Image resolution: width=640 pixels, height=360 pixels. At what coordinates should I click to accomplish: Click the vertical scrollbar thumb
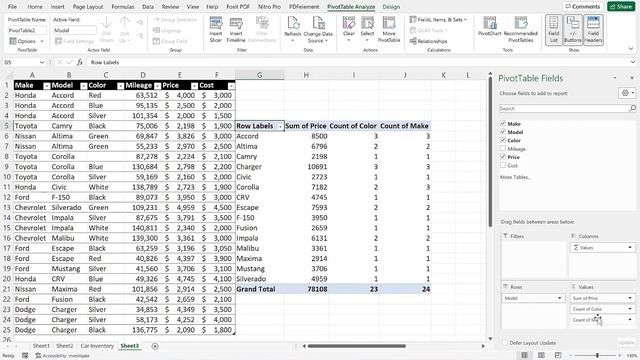point(490,151)
